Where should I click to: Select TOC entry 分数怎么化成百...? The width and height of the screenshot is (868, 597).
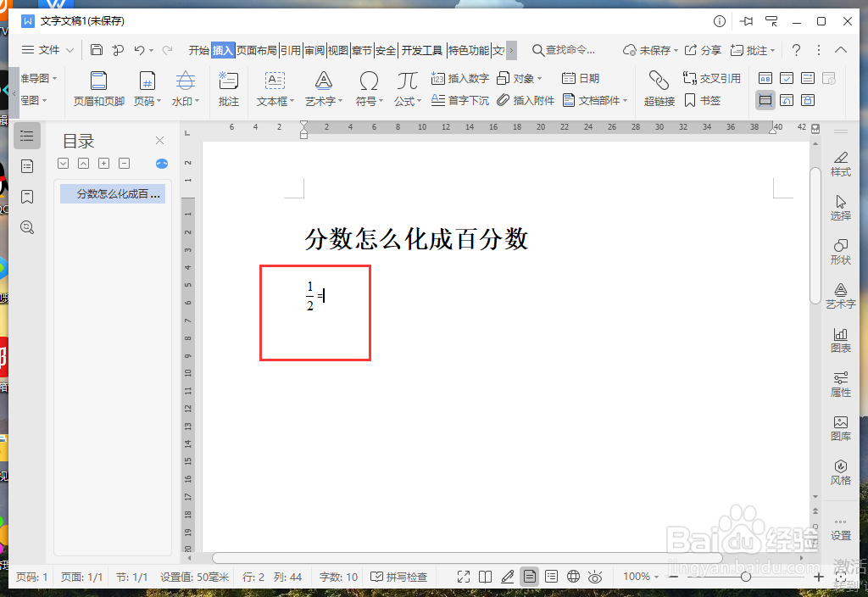pos(113,194)
